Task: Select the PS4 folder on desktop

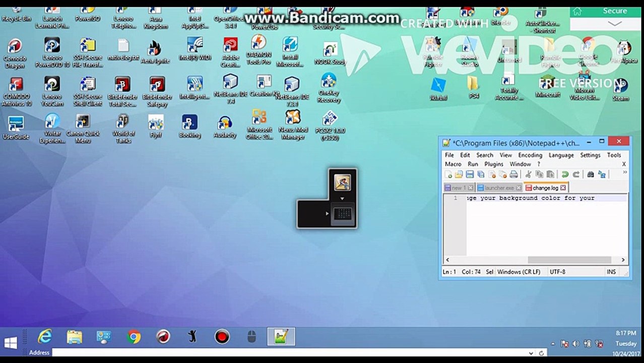Action: [473, 87]
